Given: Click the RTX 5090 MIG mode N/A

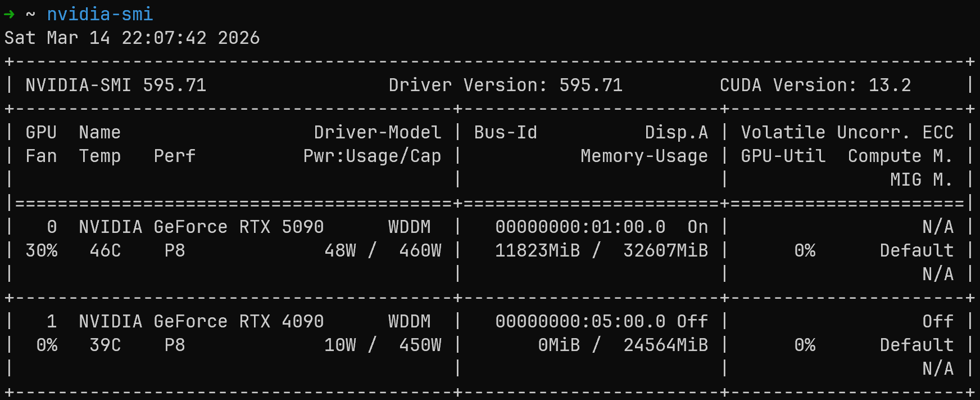Looking at the screenshot, I should tap(938, 274).
